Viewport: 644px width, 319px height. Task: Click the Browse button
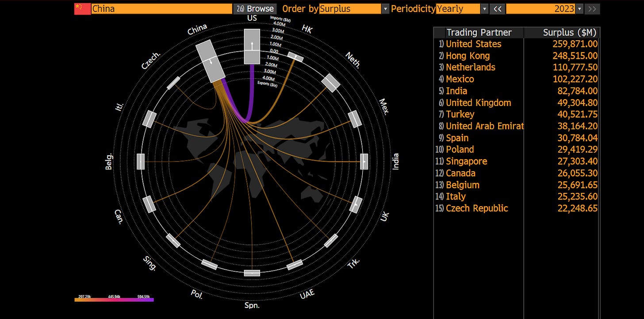255,9
